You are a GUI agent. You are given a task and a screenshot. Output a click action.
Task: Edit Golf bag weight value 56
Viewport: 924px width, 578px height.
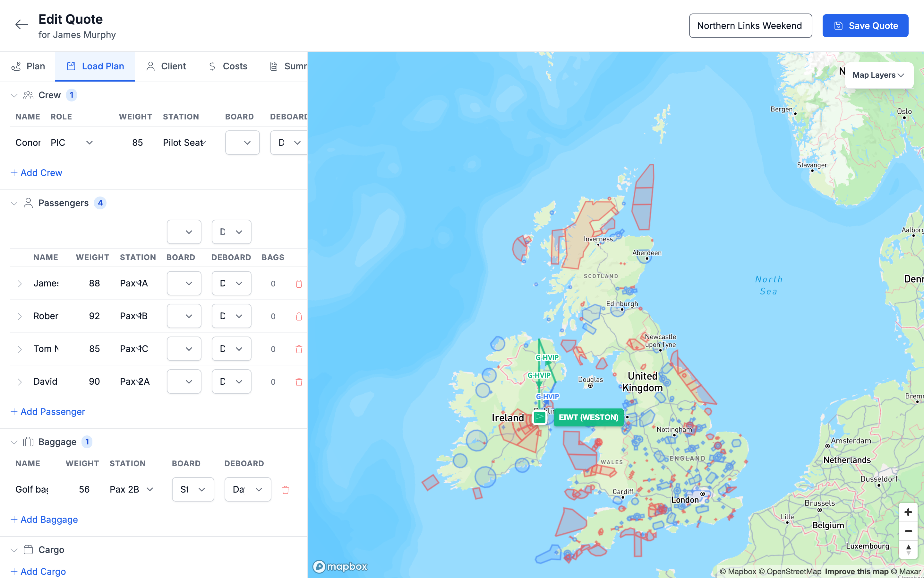pos(84,489)
